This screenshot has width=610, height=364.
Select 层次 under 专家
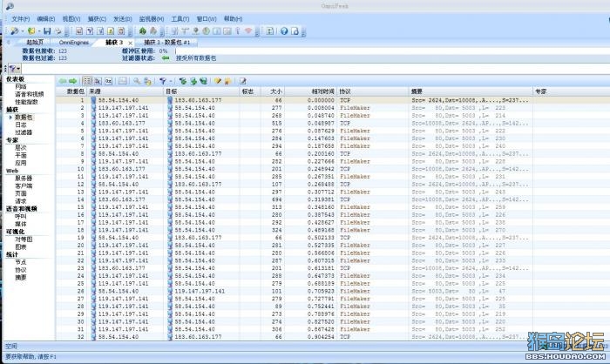pyautogui.click(x=21, y=148)
